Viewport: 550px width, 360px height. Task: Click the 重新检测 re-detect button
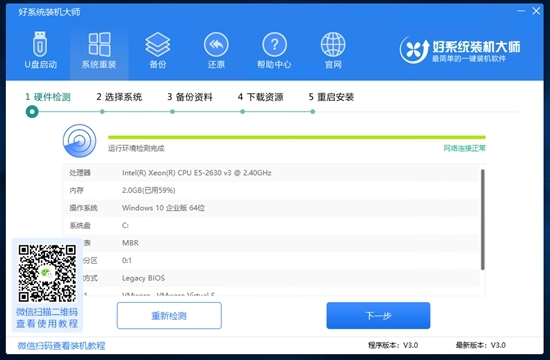point(169,316)
